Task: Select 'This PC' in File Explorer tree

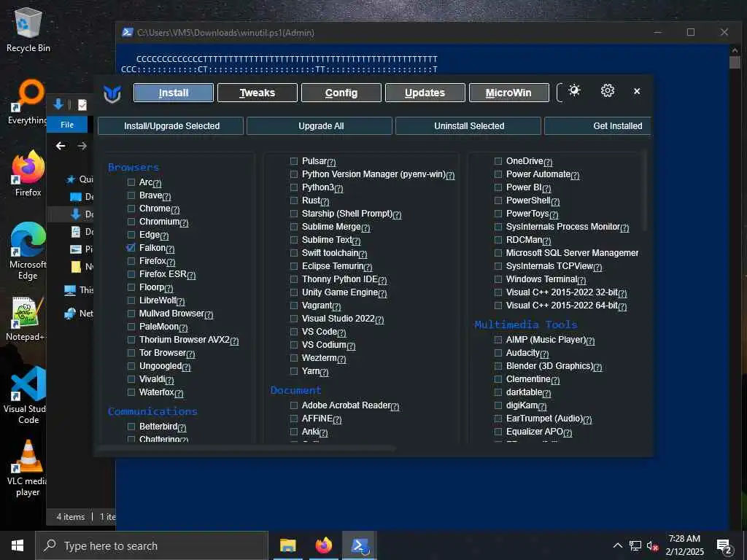Action: (79, 290)
